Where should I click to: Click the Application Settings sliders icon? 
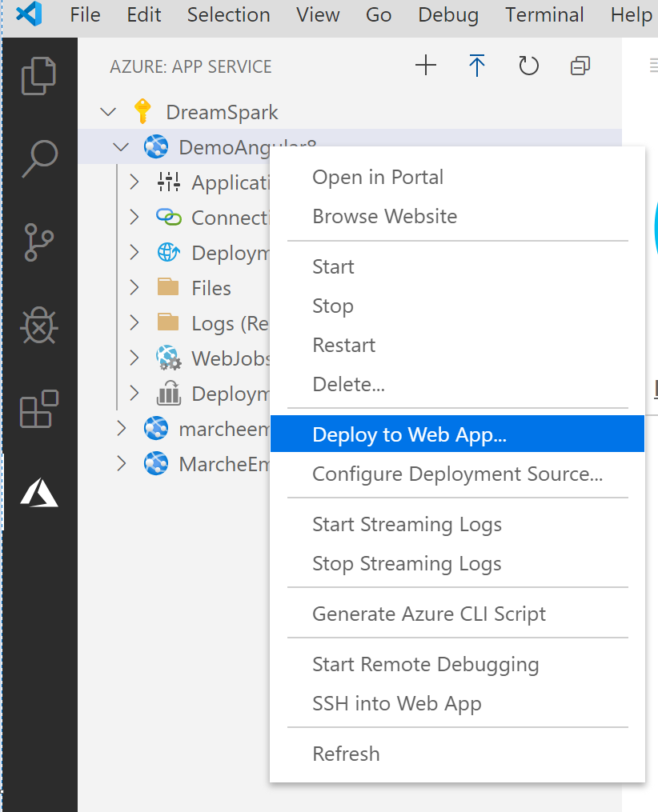169,182
